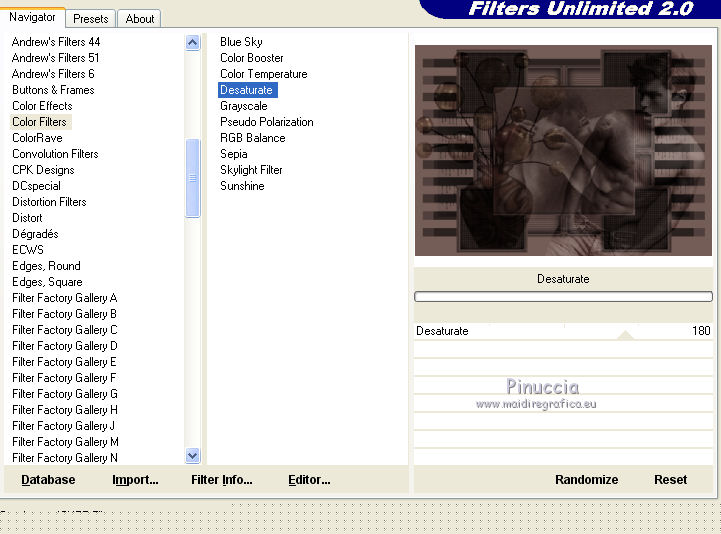Screen dimensions: 721x534
Task: Click the scroll up arrow in category list
Action: pyautogui.click(x=193, y=43)
